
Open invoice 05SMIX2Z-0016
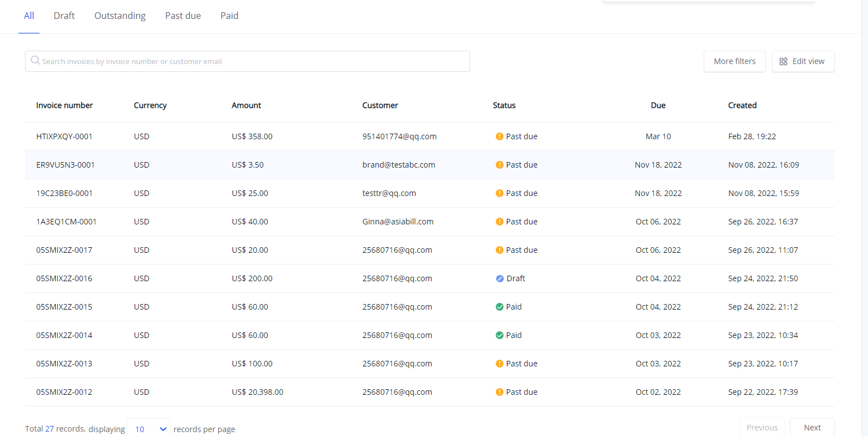64,278
